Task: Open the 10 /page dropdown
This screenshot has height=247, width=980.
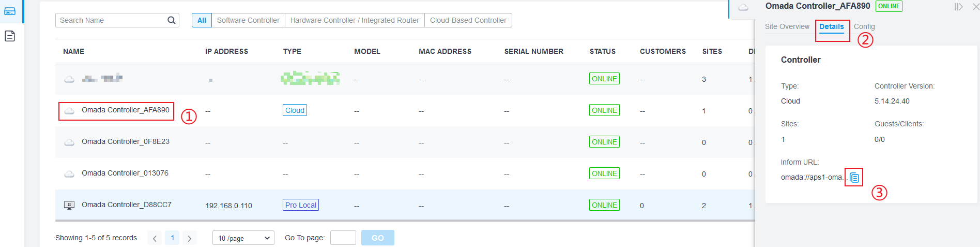Action: pos(243,238)
